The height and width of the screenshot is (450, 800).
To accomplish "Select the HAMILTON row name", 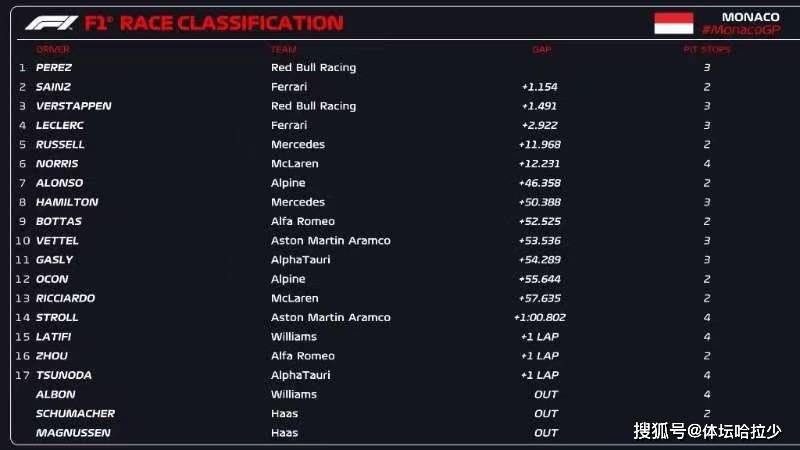I will click(x=67, y=202).
